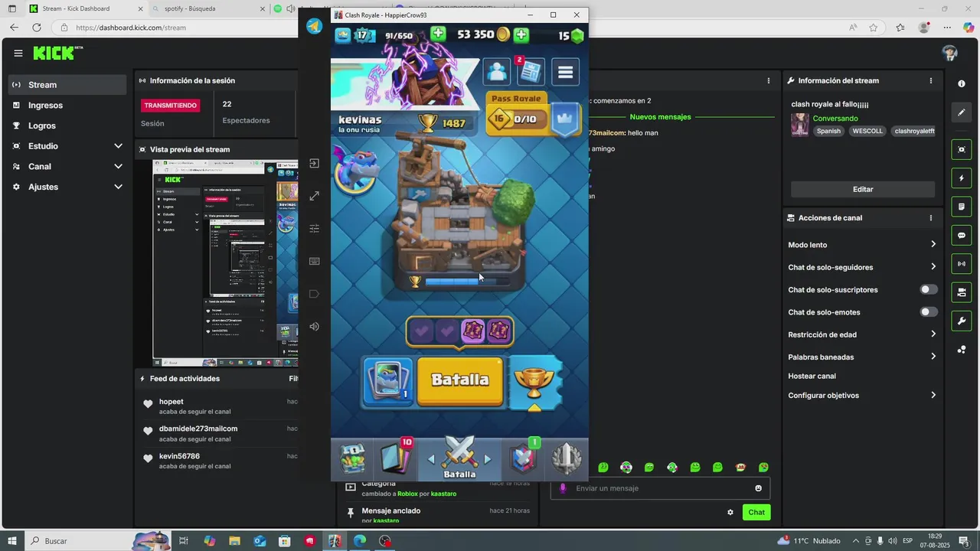Expand Configurar objetivos option
980x551 pixels.
862,396
